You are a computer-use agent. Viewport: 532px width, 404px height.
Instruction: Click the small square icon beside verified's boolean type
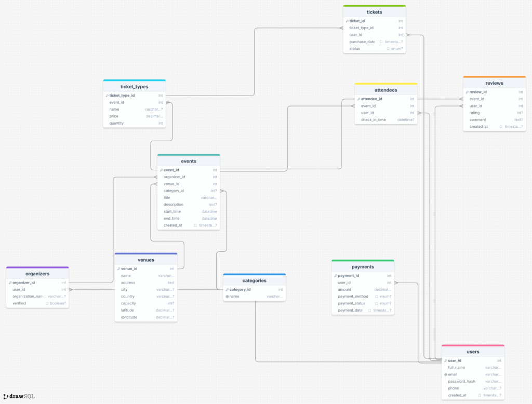(47, 303)
